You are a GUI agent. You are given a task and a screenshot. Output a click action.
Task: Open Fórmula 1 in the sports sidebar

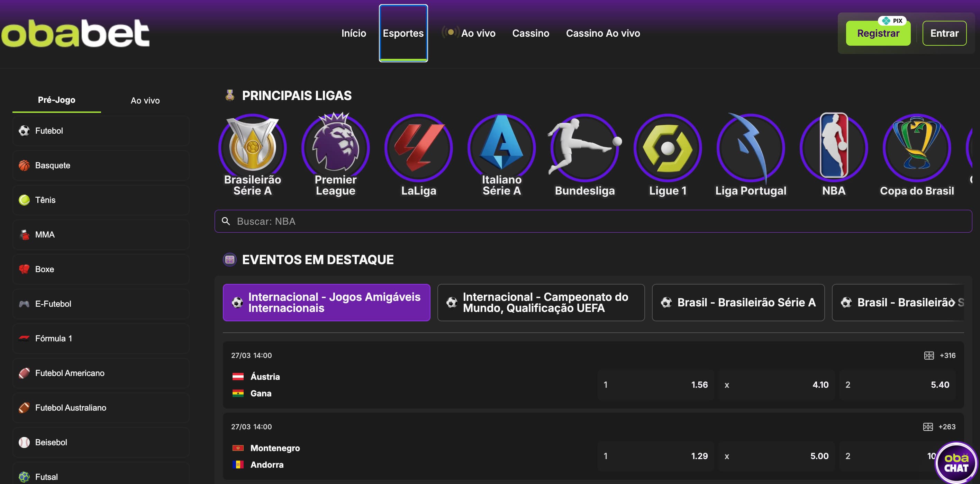[100, 338]
